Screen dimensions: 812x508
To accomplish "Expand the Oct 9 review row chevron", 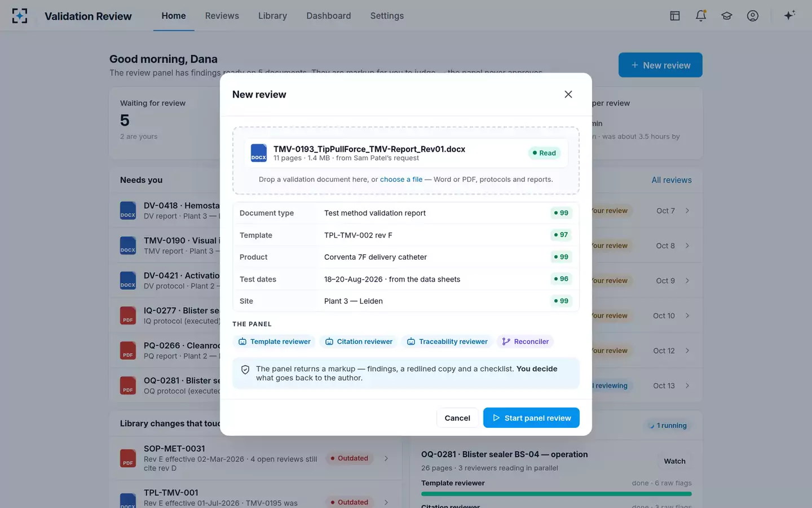I will (687, 281).
